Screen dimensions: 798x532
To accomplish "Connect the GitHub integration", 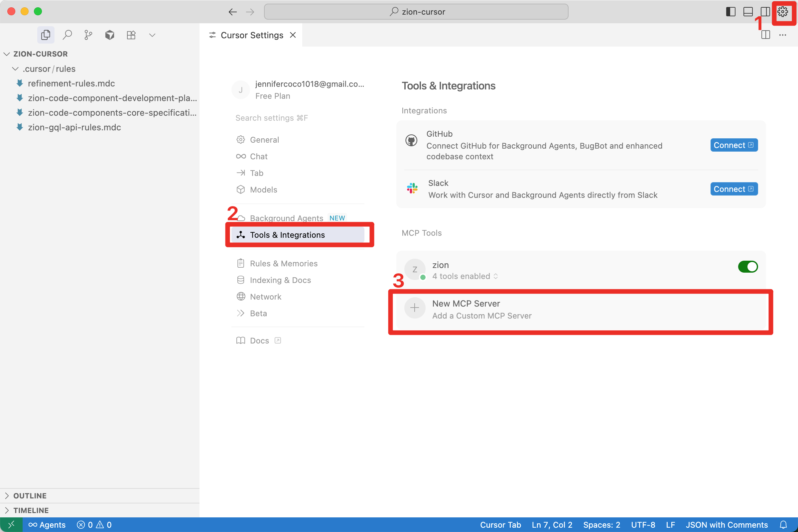I will (x=734, y=145).
